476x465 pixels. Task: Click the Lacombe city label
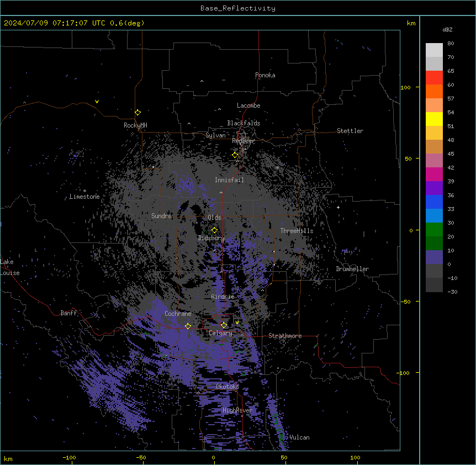pos(248,105)
